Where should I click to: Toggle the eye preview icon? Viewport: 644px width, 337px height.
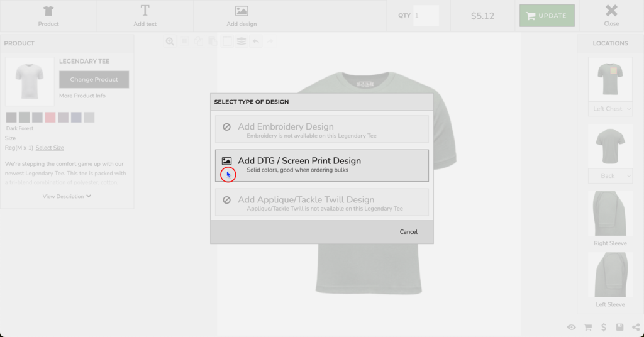click(x=572, y=328)
